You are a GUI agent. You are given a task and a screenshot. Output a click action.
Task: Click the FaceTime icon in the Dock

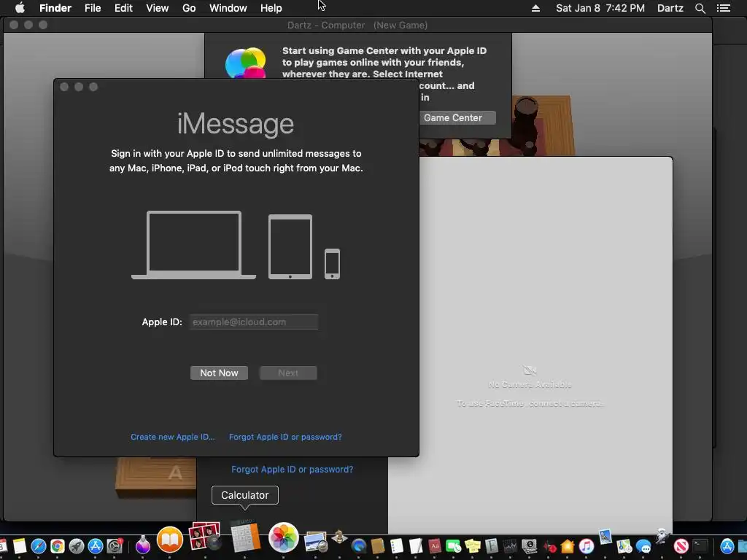pyautogui.click(x=454, y=546)
